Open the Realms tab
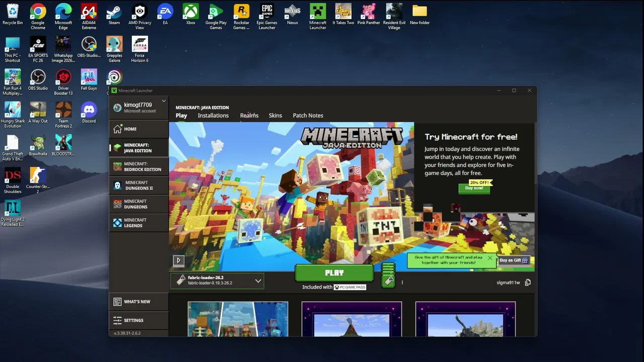The height and width of the screenshot is (362, 644). click(x=249, y=116)
